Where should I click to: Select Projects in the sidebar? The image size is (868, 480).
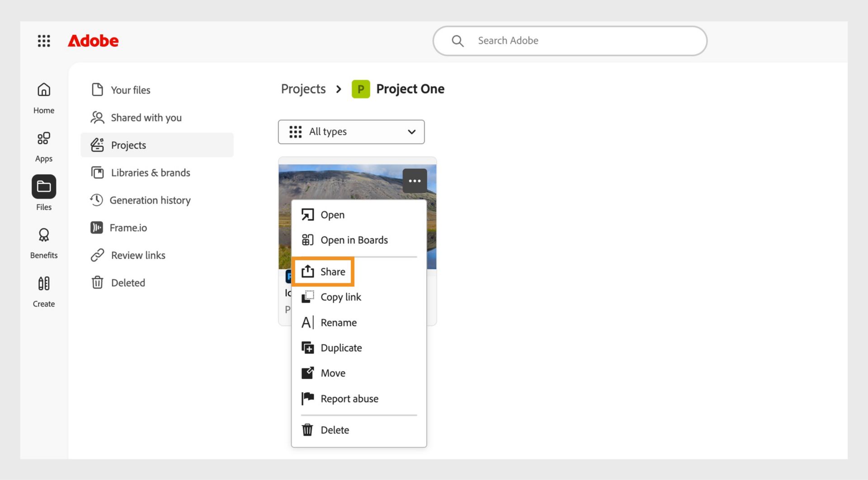[157, 145]
